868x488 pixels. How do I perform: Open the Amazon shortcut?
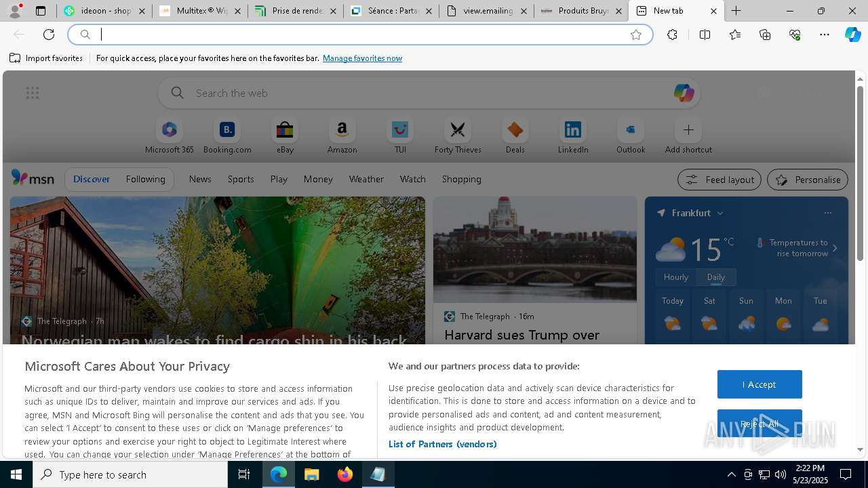click(x=342, y=136)
